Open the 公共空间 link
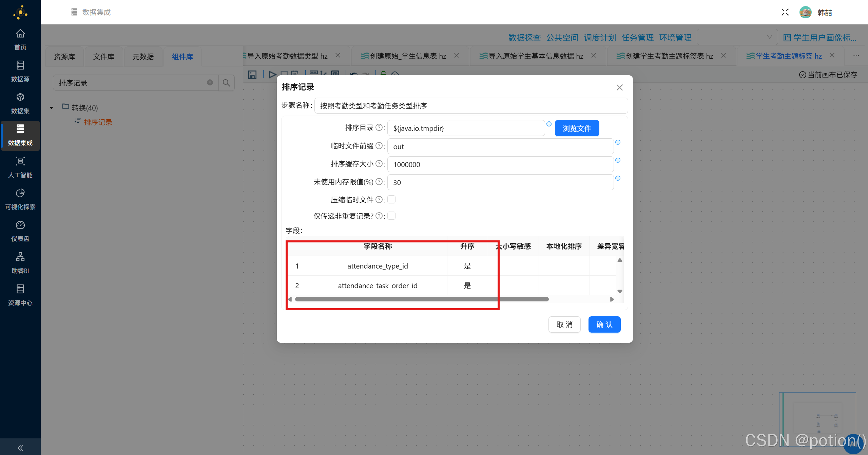The image size is (868, 455). coord(562,38)
